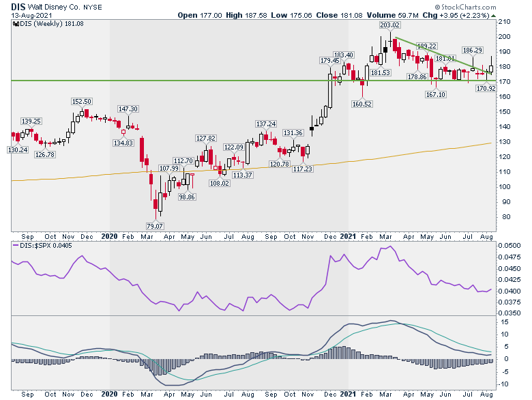The height and width of the screenshot is (400, 532).
Task: Click the 183.40 price label
Action: pyautogui.click(x=343, y=55)
